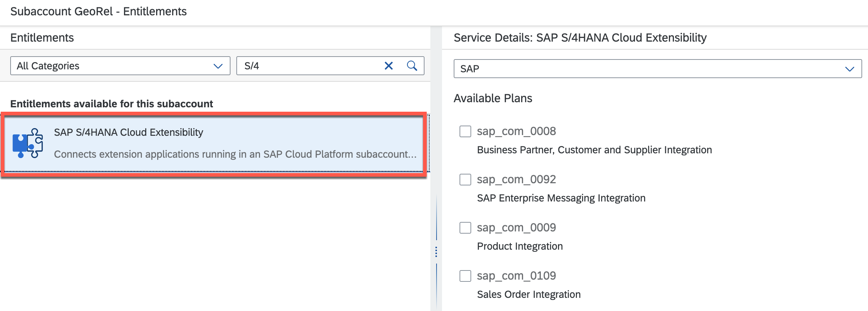The height and width of the screenshot is (311, 868).
Task: Click SAP Enterprise Messaging Integration text
Action: pos(561,198)
